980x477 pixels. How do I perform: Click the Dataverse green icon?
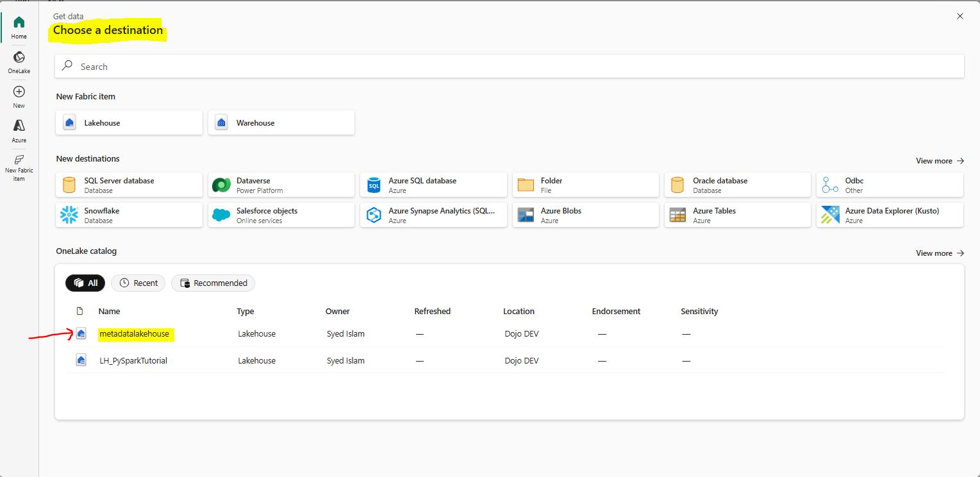(221, 185)
